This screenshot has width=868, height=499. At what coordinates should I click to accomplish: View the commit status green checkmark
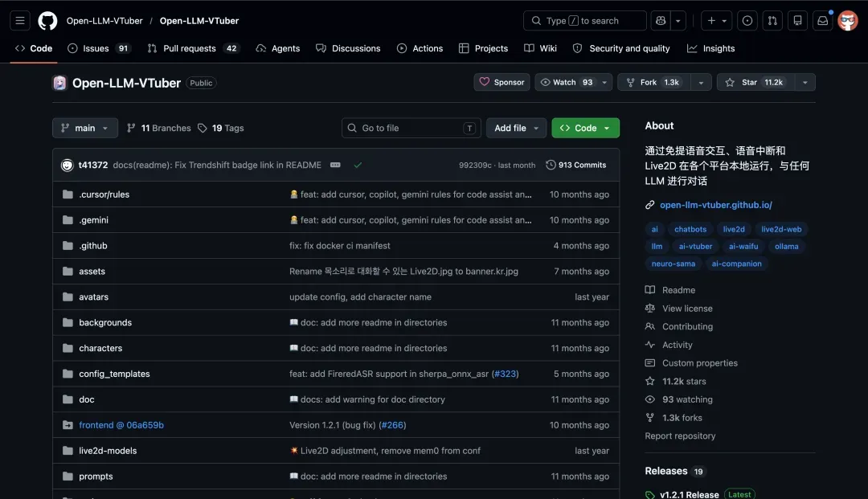pos(358,165)
